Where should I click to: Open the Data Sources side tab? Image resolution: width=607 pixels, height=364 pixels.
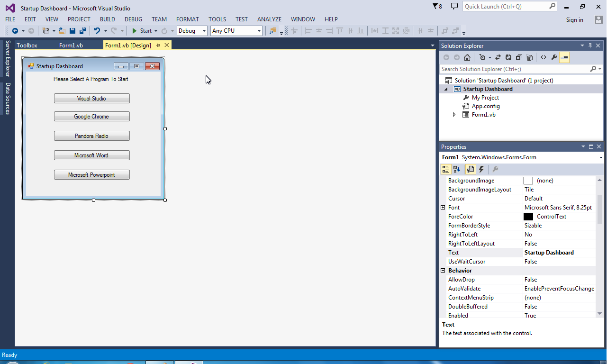[8, 99]
